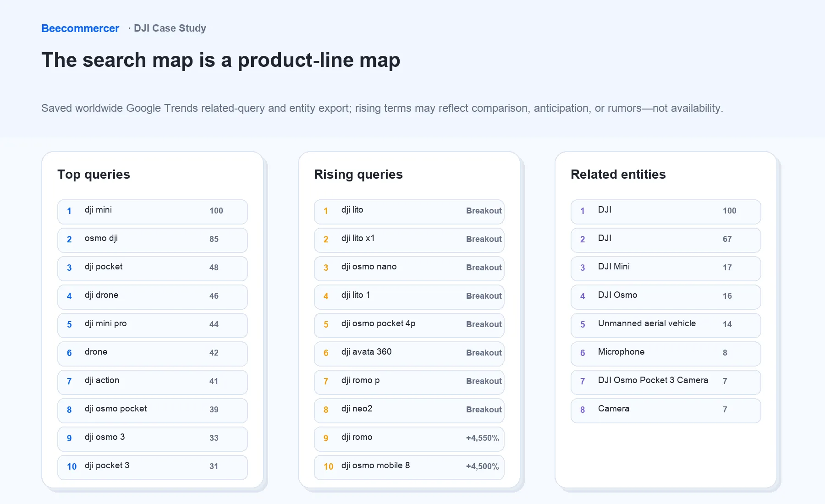Click the 'dji osmo pocket' row scoring 39

click(153, 411)
